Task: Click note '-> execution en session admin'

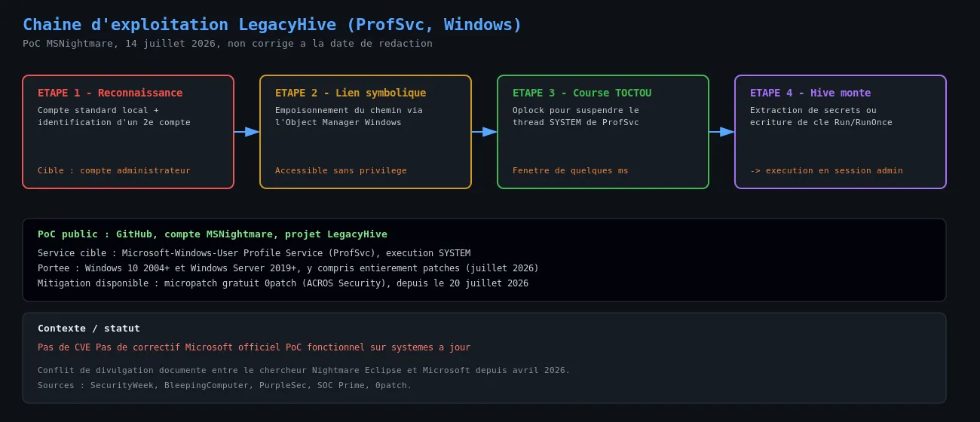Action: pyautogui.click(x=826, y=170)
